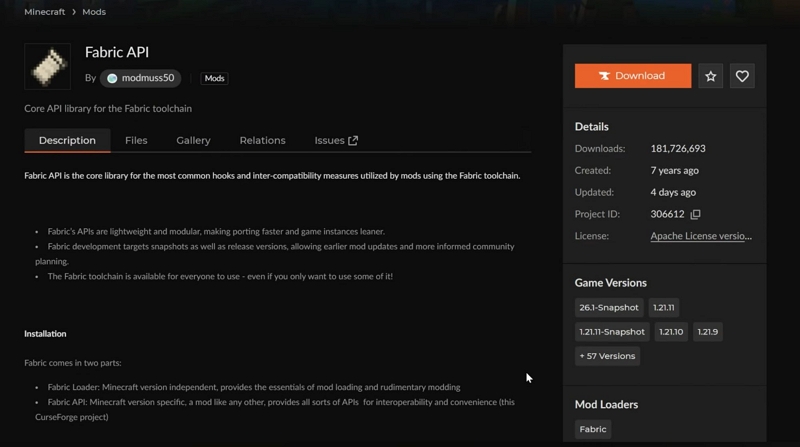
Task: Click the Minecraft breadcrumb link
Action: point(44,12)
